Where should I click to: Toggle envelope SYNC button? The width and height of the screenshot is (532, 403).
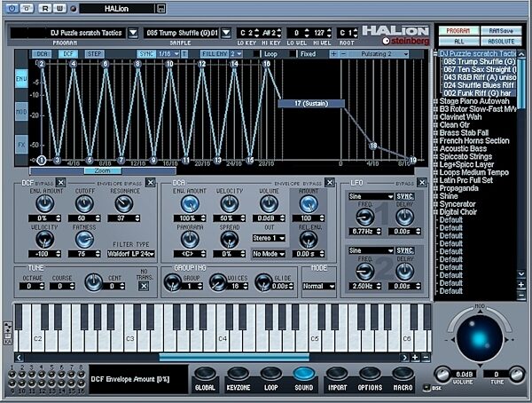[146, 54]
